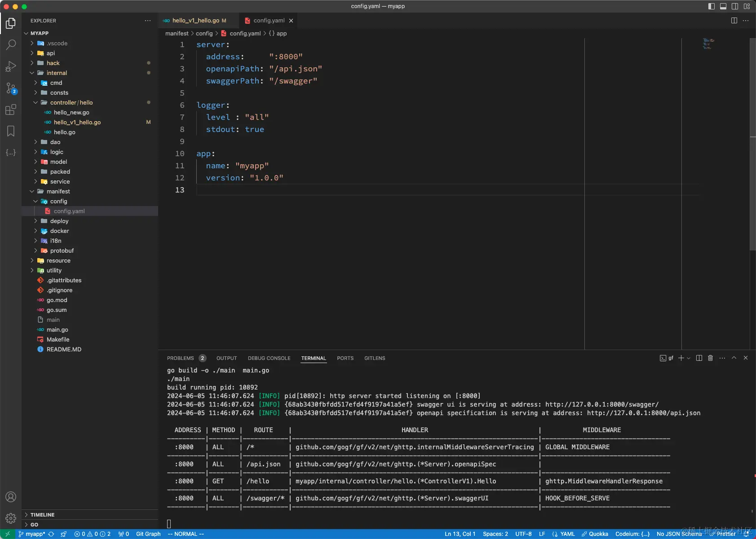Open Manage gear settings menu

click(11, 518)
